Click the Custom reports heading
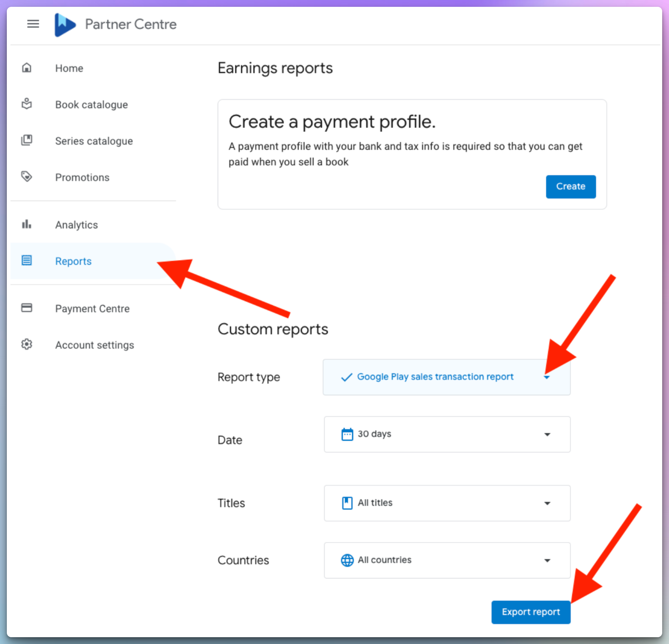Image resolution: width=669 pixels, height=644 pixels. (273, 329)
